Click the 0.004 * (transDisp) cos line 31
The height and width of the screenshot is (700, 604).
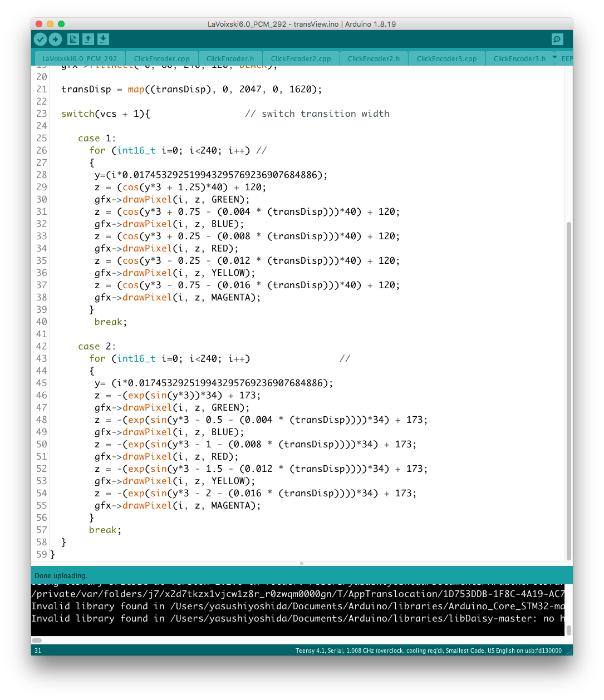point(247,211)
